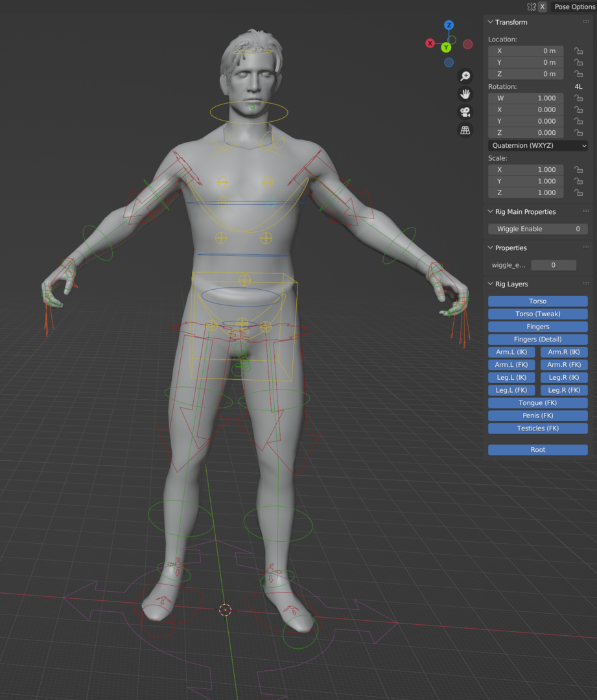
Task: Click the Rotation W field
Action: click(526, 99)
